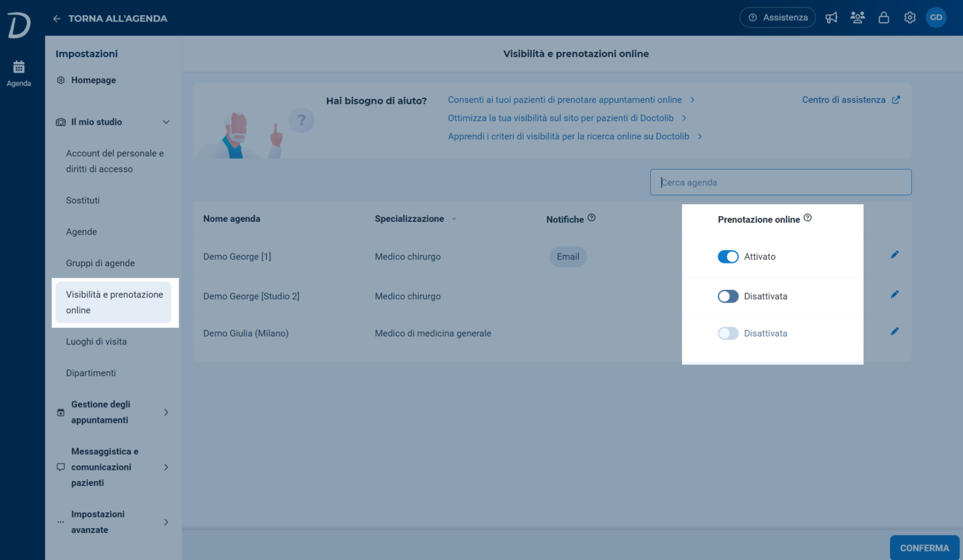
Task: Expand Gestione degli appuntamenti section
Action: pos(166,412)
